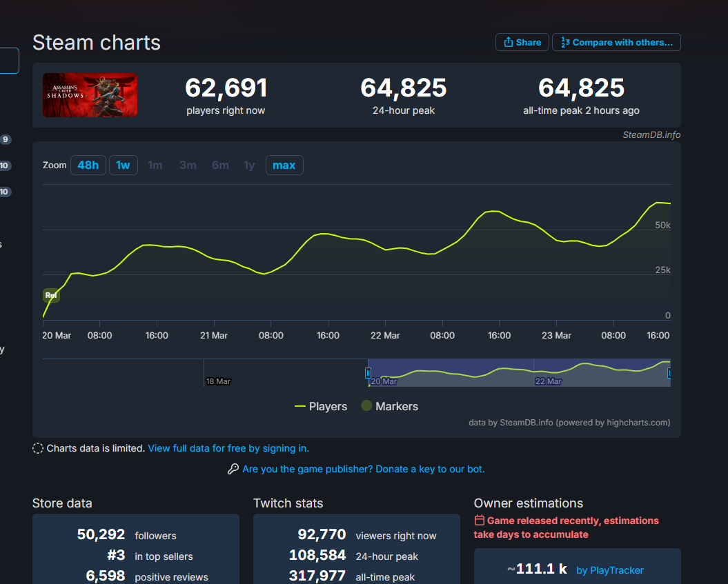Click the 'Owner estimations' section heading
Screen dimensions: 728x584
[x=529, y=503]
